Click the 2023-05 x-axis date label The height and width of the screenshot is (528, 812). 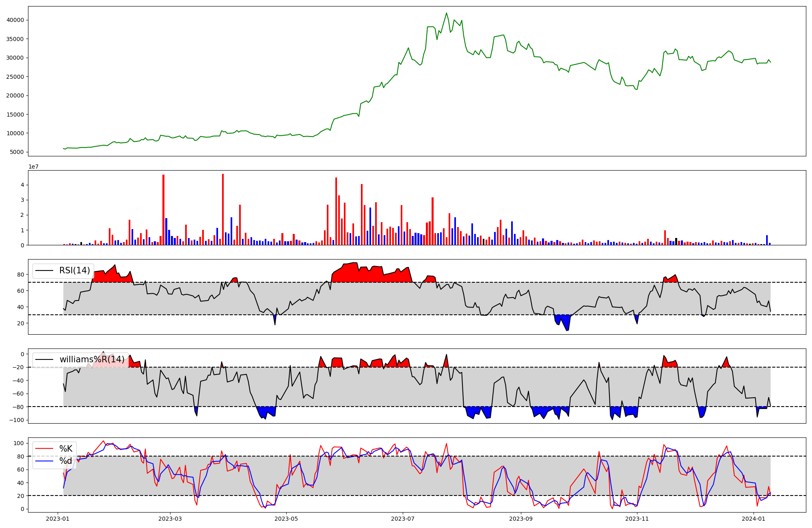click(x=287, y=519)
